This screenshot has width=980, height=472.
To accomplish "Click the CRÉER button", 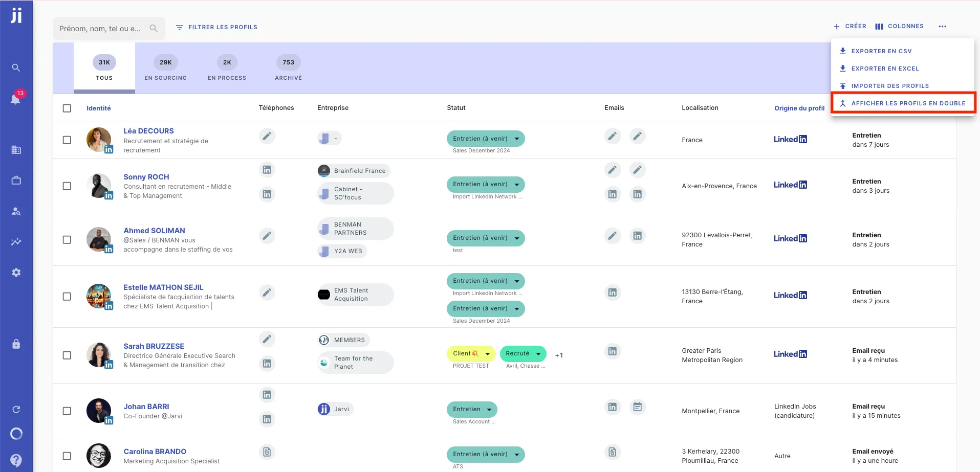I will coord(850,26).
